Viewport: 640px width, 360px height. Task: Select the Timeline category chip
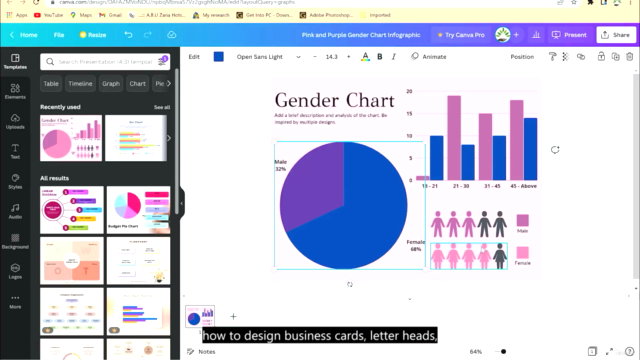(x=80, y=84)
